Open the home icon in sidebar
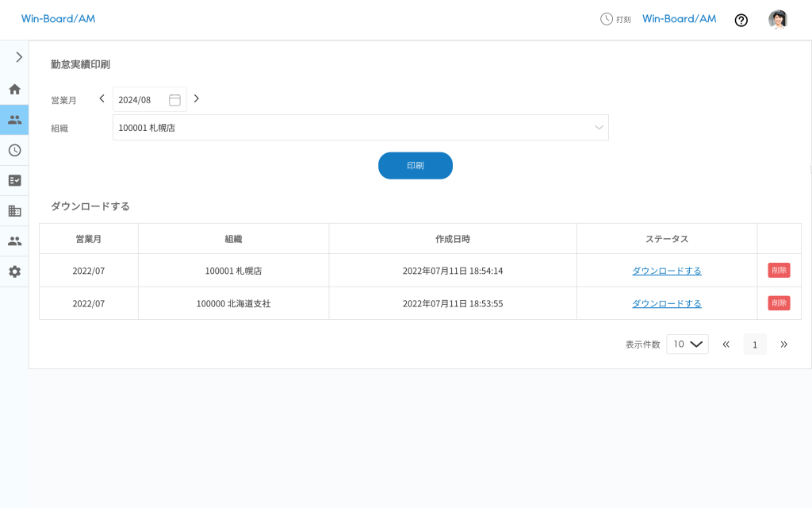Viewport: 812px width, 508px height. (14, 89)
